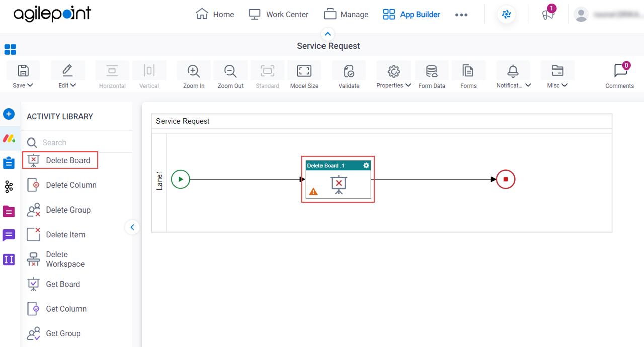Open the Forms tool
The height and width of the screenshot is (347, 644).
pos(468,76)
